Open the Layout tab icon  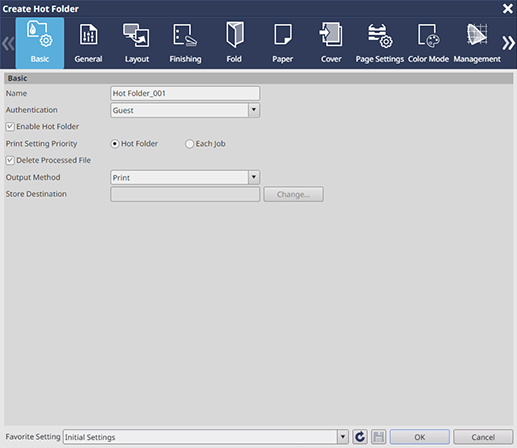pos(136,35)
